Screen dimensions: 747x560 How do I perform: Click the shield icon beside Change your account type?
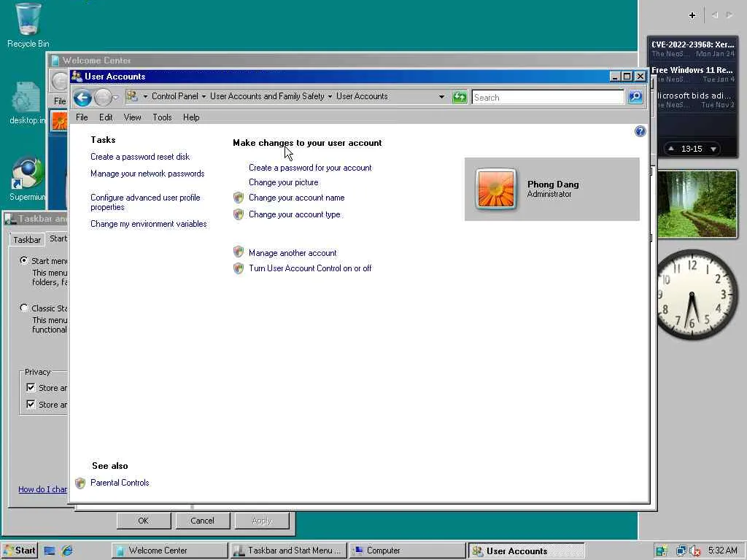click(x=239, y=214)
